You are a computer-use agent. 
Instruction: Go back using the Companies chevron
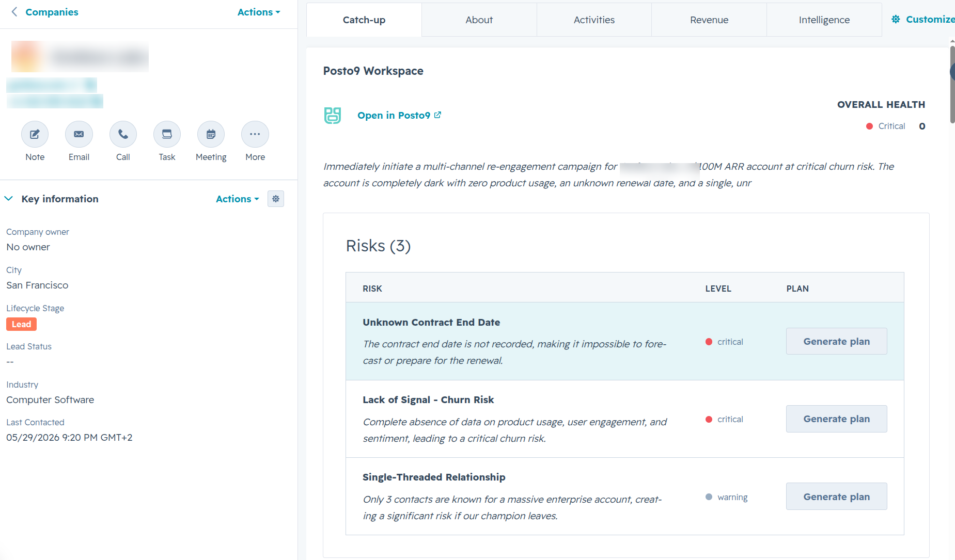click(x=14, y=12)
